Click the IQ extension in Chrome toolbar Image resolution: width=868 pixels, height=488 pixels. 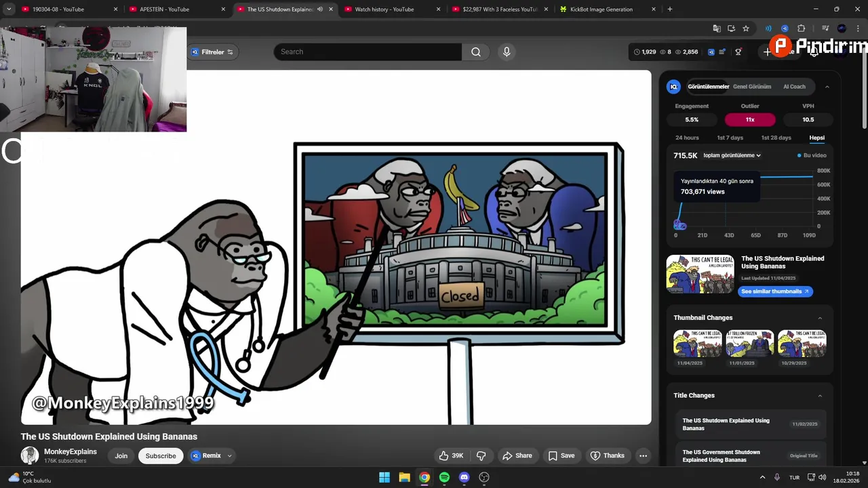pyautogui.click(x=785, y=28)
